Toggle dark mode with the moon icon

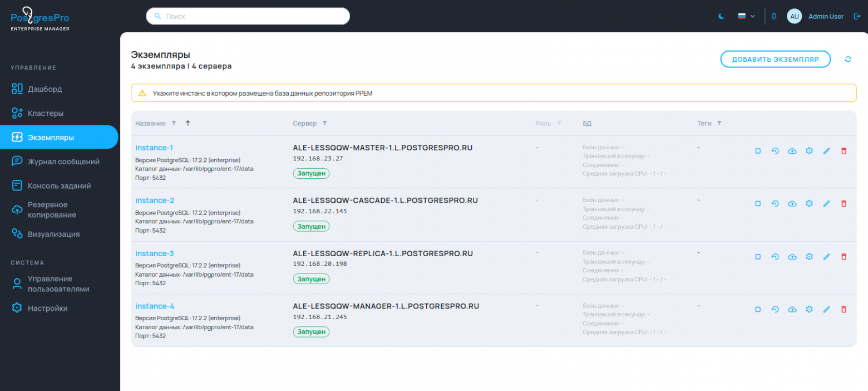pos(722,16)
